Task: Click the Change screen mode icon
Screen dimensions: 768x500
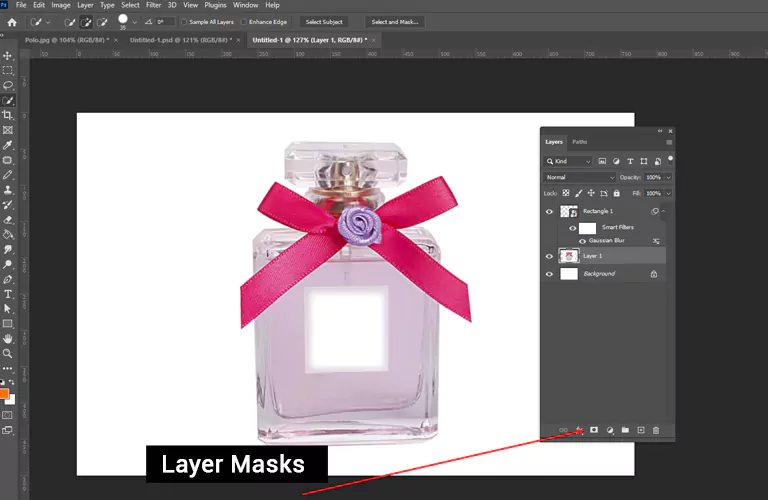Action: pyautogui.click(x=7, y=430)
